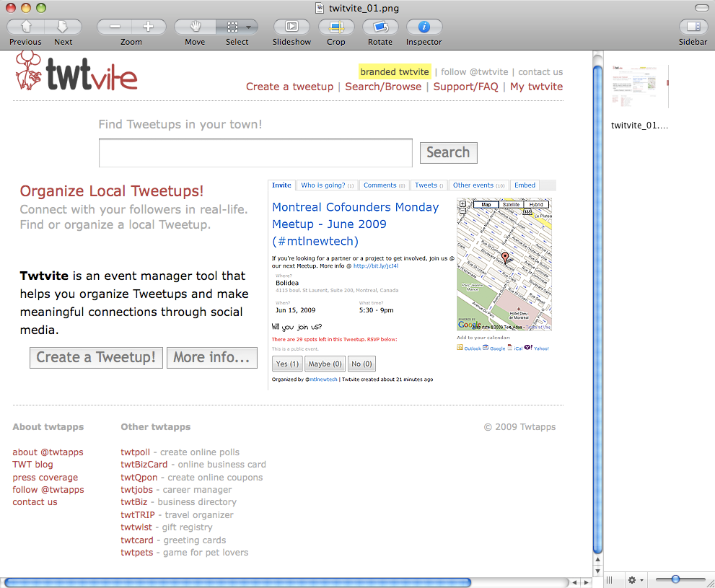715x588 pixels.
Task: Add event to Outlook calendar
Action: (x=469, y=348)
